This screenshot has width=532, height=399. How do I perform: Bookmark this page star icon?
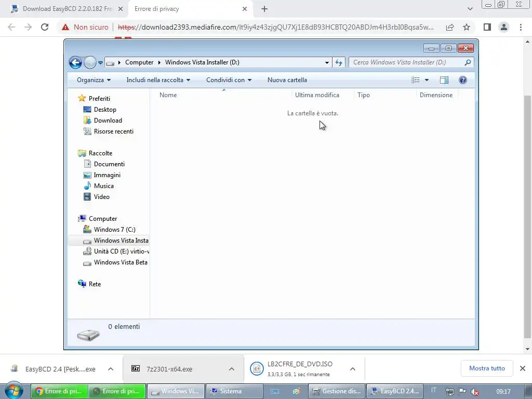(467, 27)
